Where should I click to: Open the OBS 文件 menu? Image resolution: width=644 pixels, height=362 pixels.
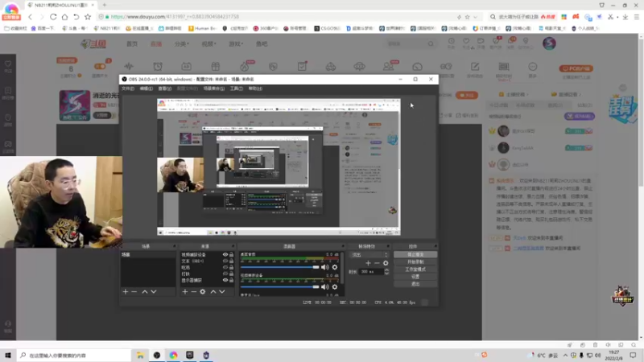pos(128,88)
